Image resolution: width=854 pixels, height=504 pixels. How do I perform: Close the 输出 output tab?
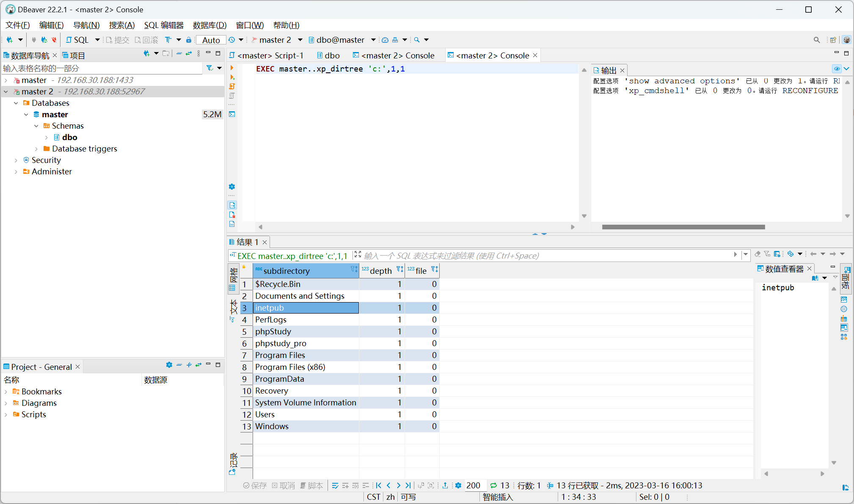pos(622,71)
